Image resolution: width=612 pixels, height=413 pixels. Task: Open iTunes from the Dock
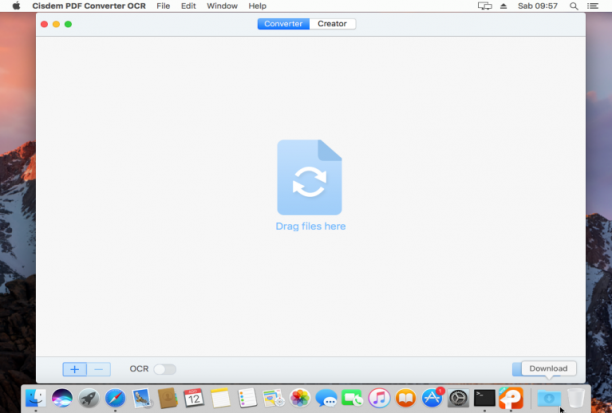(379, 398)
